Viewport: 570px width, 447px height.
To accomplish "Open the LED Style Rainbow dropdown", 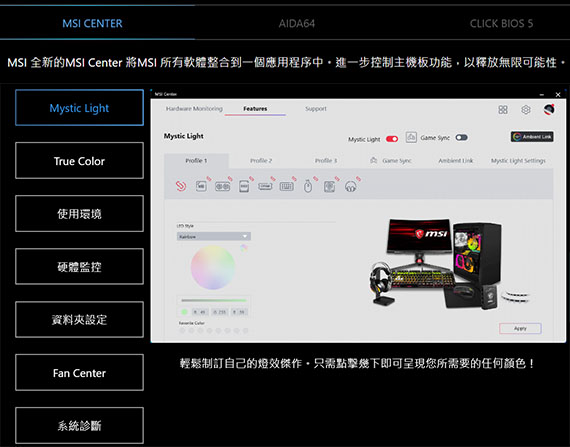I will point(214,237).
